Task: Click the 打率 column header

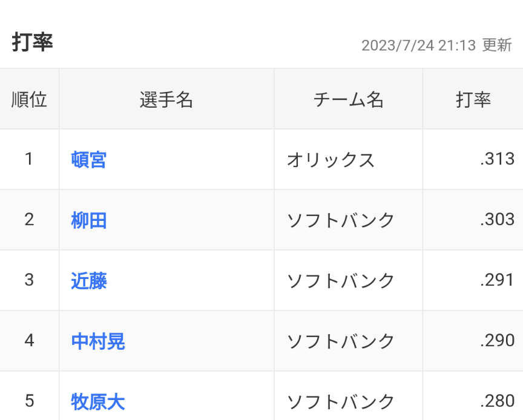Action: pos(473,100)
